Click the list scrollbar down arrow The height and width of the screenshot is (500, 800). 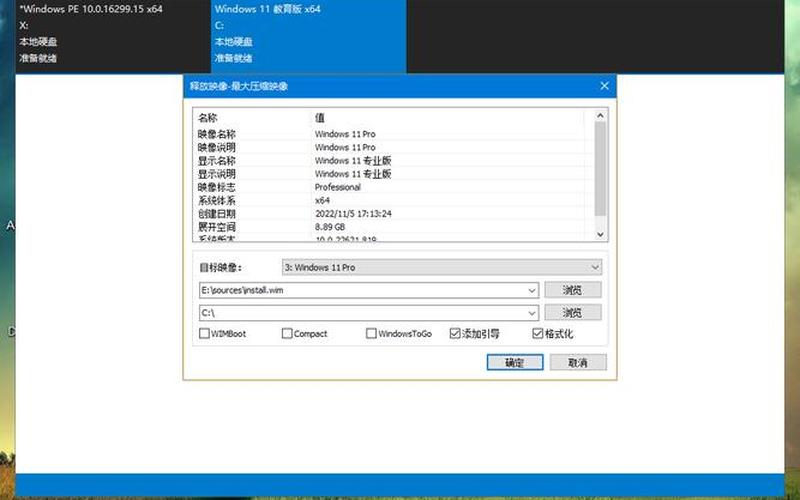(x=601, y=234)
